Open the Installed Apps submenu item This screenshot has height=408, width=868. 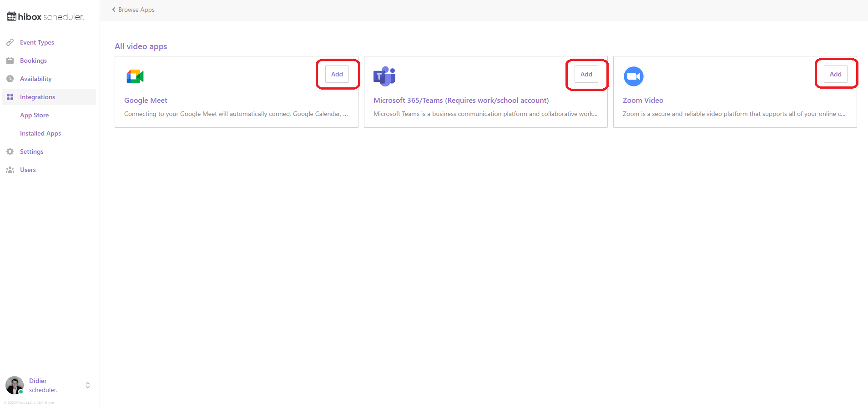pyautogui.click(x=40, y=133)
